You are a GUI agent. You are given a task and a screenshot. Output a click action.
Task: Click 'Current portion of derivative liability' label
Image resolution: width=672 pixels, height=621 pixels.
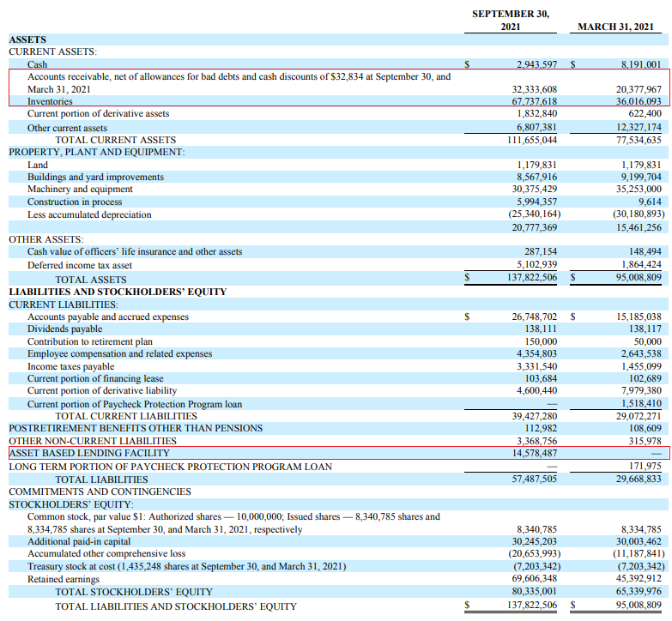click(x=102, y=390)
